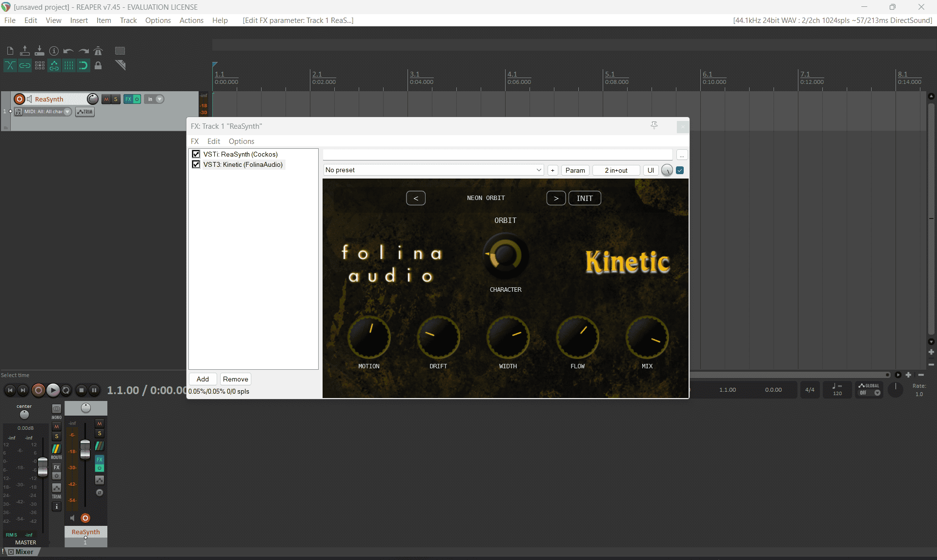Click the 4/4 time signature field
Viewport: 937px width, 560px height.
pyautogui.click(x=810, y=390)
